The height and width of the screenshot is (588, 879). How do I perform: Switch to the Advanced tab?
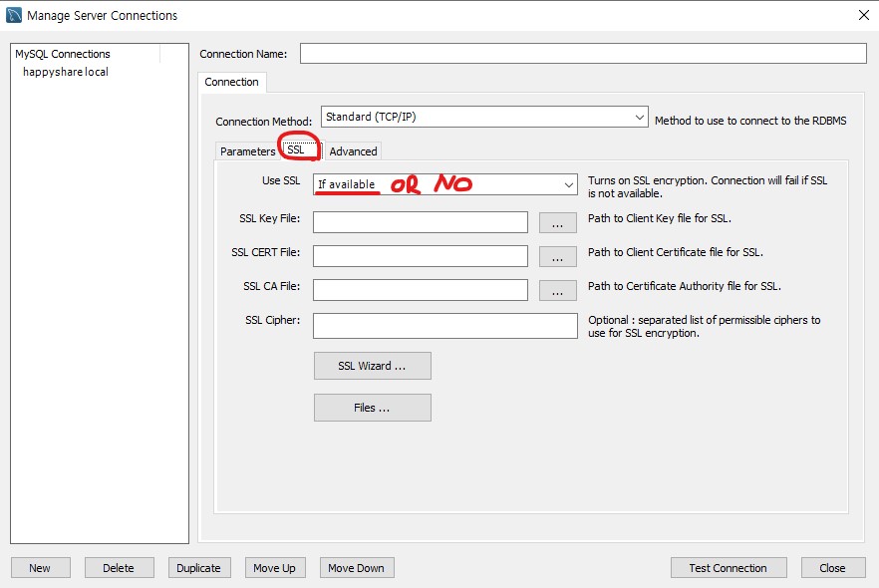pyautogui.click(x=353, y=151)
